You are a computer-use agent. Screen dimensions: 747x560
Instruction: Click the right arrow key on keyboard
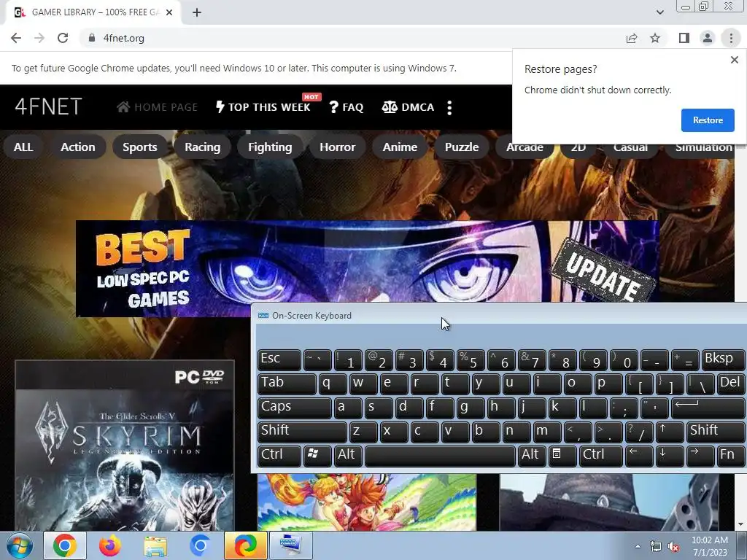(700, 455)
